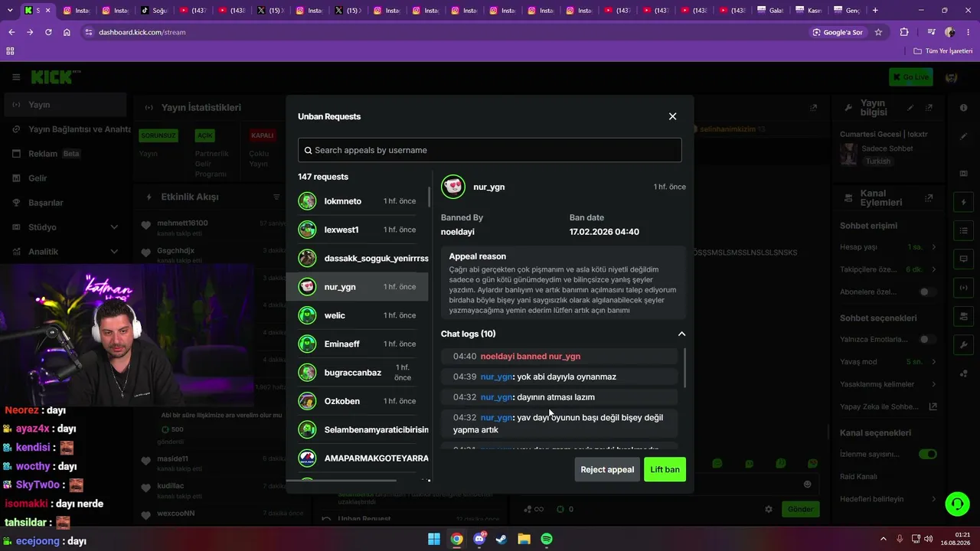Click stream signal icon in right rail
This screenshot has height=551, width=980.
point(963,288)
